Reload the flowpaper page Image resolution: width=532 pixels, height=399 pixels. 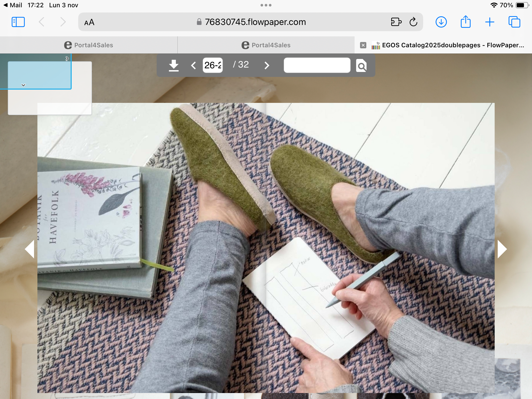click(413, 22)
